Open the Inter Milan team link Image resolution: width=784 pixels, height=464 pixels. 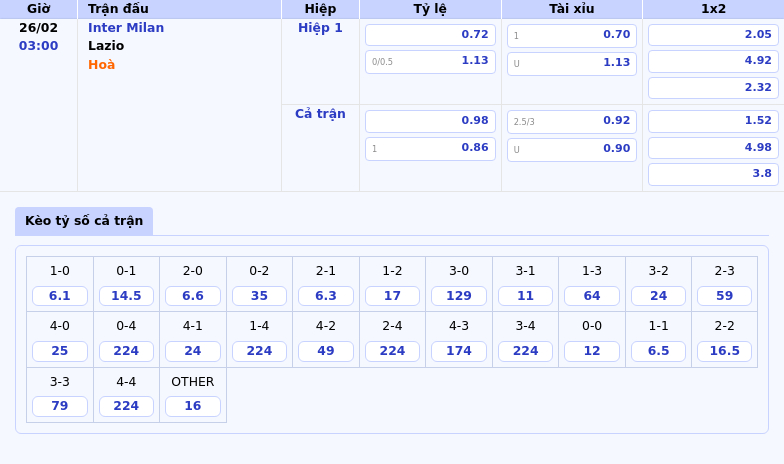coord(126,28)
